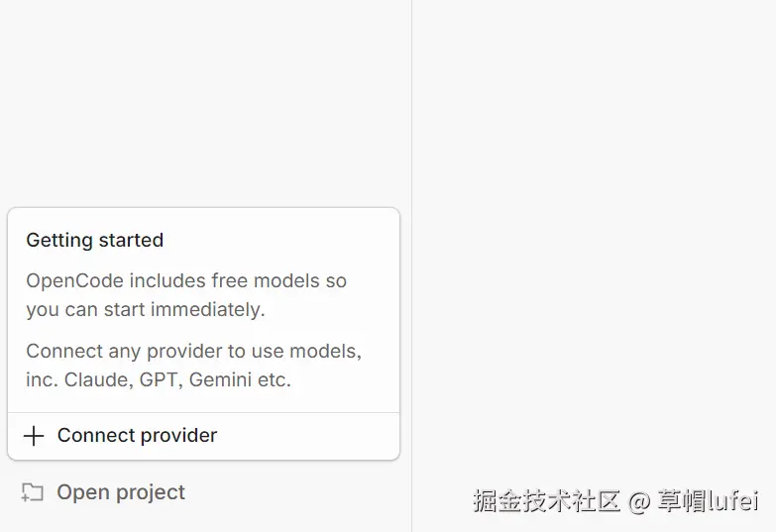
Task: Click the word Gemini in the card
Action: pos(222,379)
